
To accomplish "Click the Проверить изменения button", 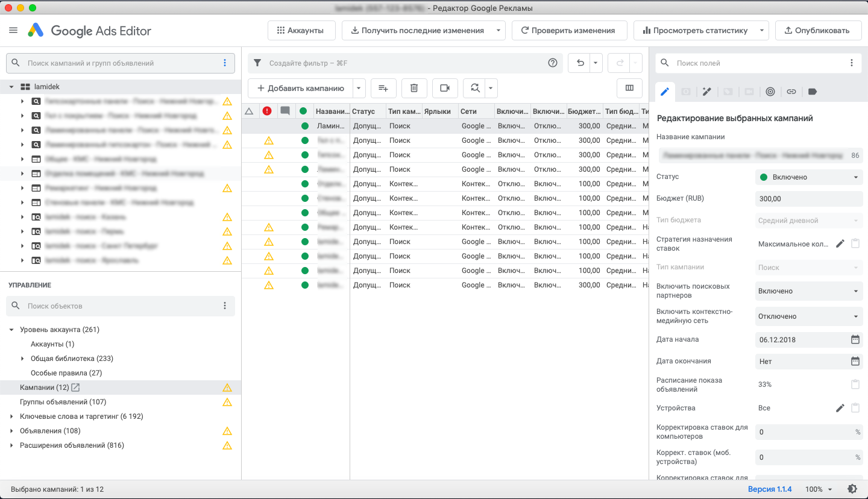I will [x=569, y=31].
